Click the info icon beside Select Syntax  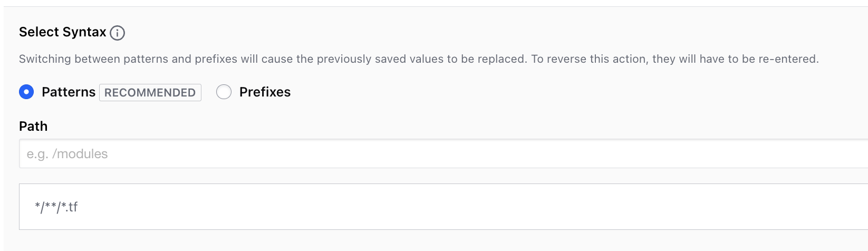pos(117,33)
